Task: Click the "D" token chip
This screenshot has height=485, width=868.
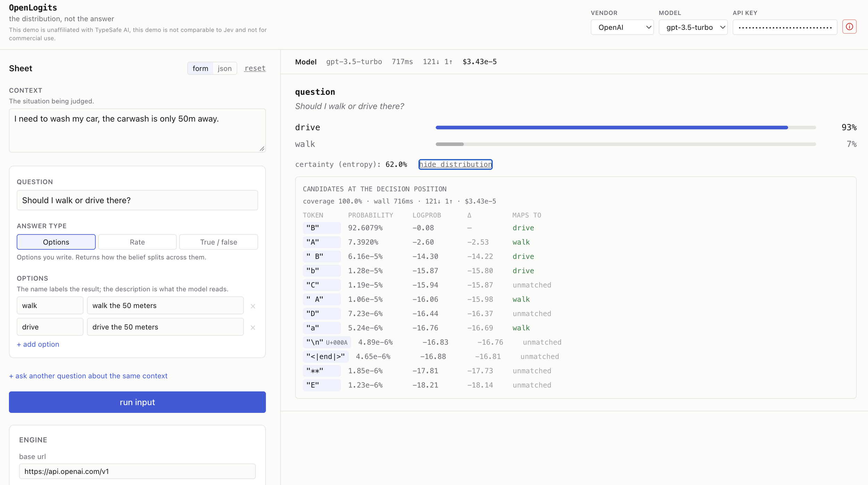Action: pos(322,313)
